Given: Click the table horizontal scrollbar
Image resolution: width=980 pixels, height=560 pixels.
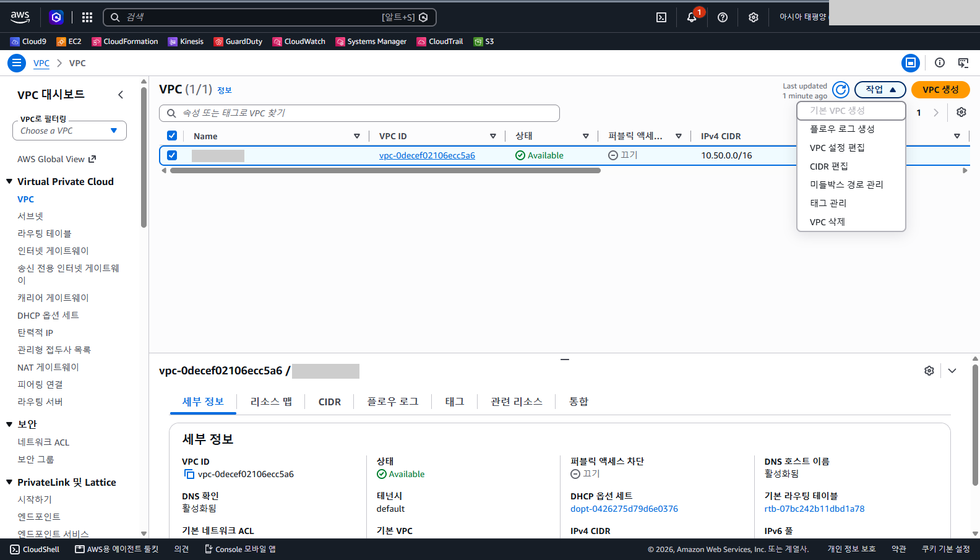Looking at the screenshot, I should (385, 171).
